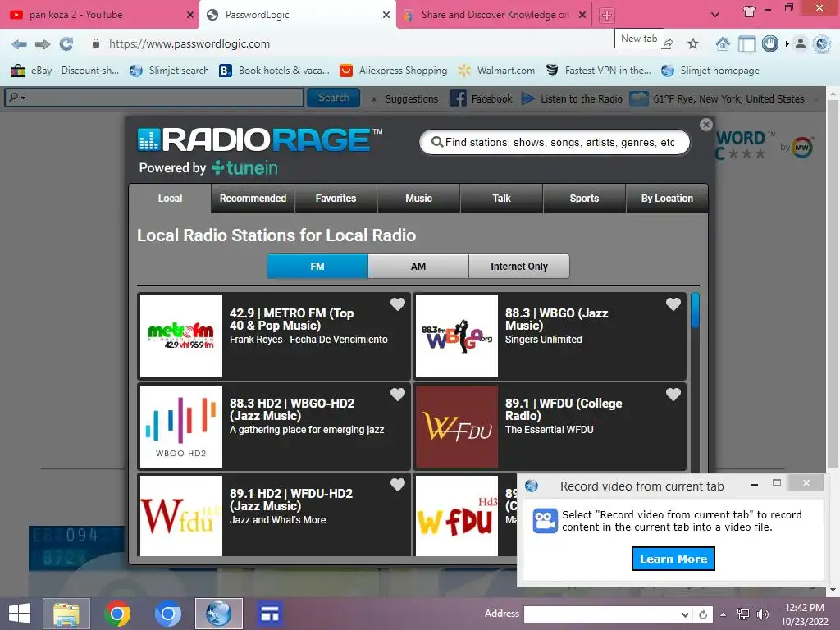Click the browser forward arrow

click(x=43, y=44)
